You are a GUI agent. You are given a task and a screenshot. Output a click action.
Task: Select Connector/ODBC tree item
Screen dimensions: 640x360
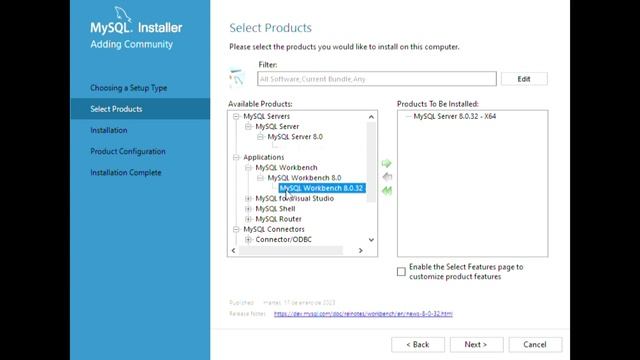(283, 240)
